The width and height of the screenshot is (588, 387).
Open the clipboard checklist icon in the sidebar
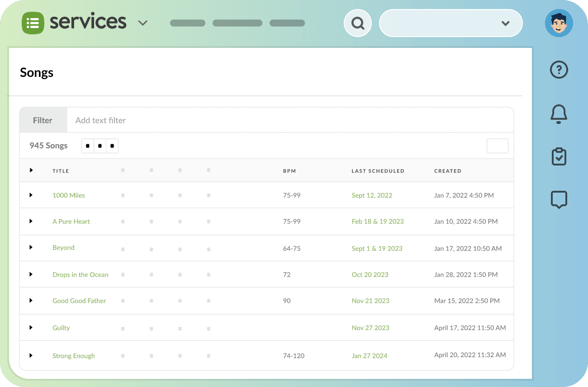pos(559,156)
